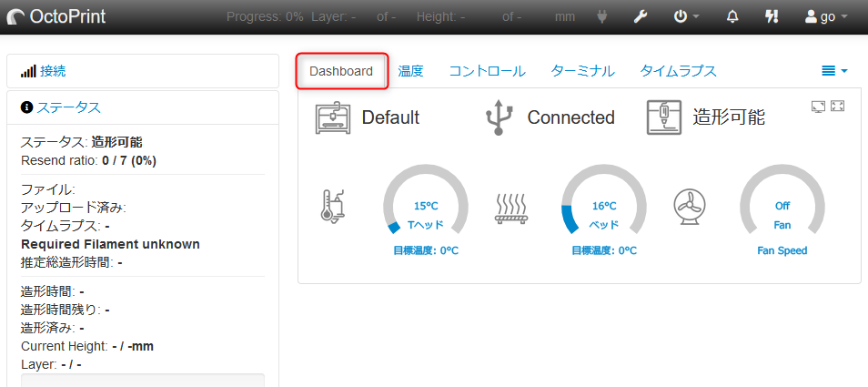Image resolution: width=868 pixels, height=387 pixels.
Task: Click the Layer indicator in navbar
Action: pos(353,17)
